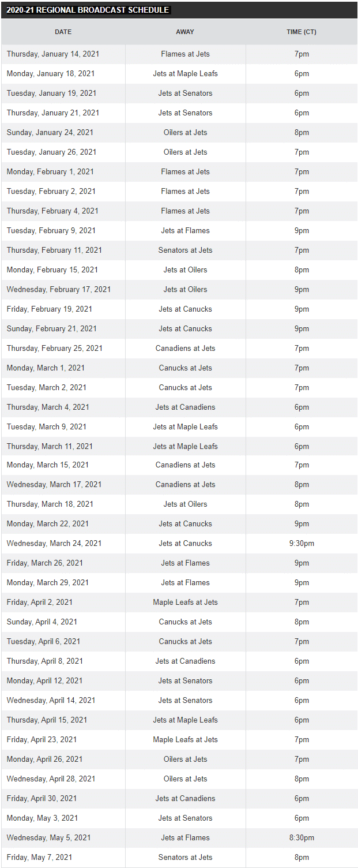Screen dimensions: 358x868
Task: Select the Thursday, January 14, 2021 date cell
Action: pyautogui.click(x=53, y=54)
